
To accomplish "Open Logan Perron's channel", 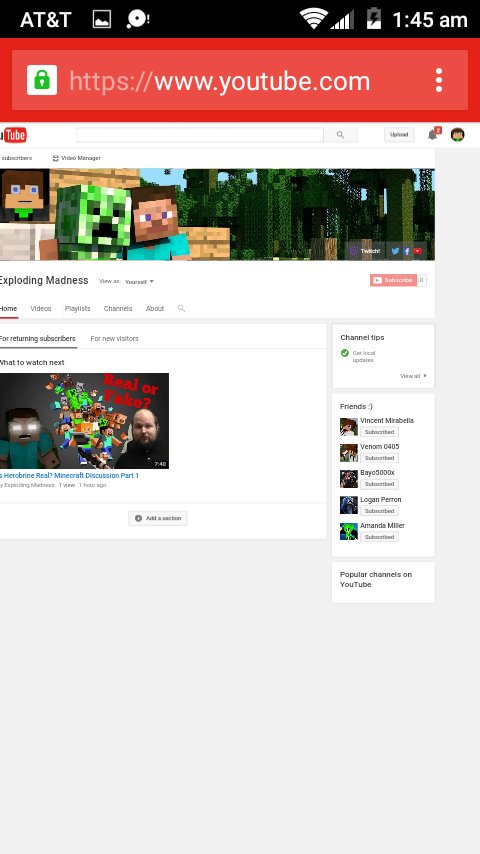I will point(381,499).
